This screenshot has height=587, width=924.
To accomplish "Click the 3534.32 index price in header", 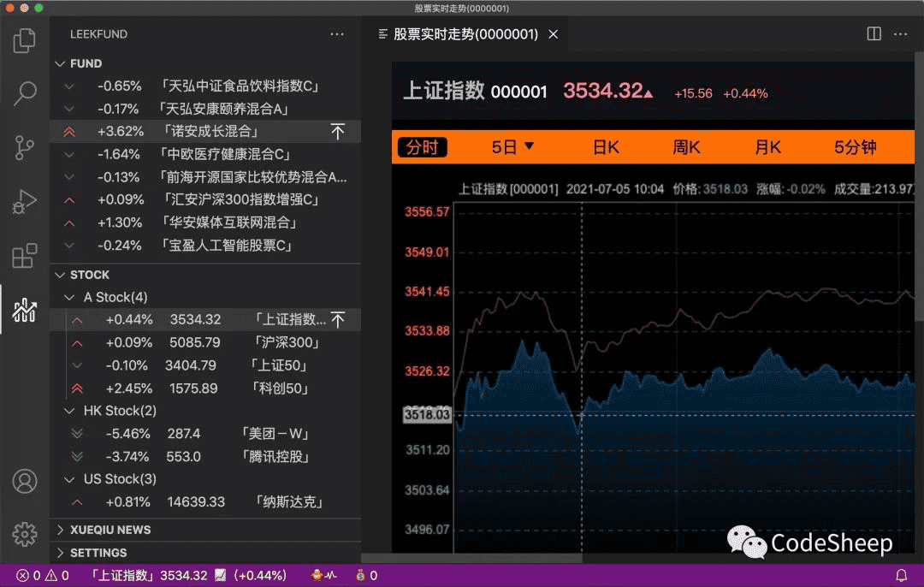I will tap(603, 91).
